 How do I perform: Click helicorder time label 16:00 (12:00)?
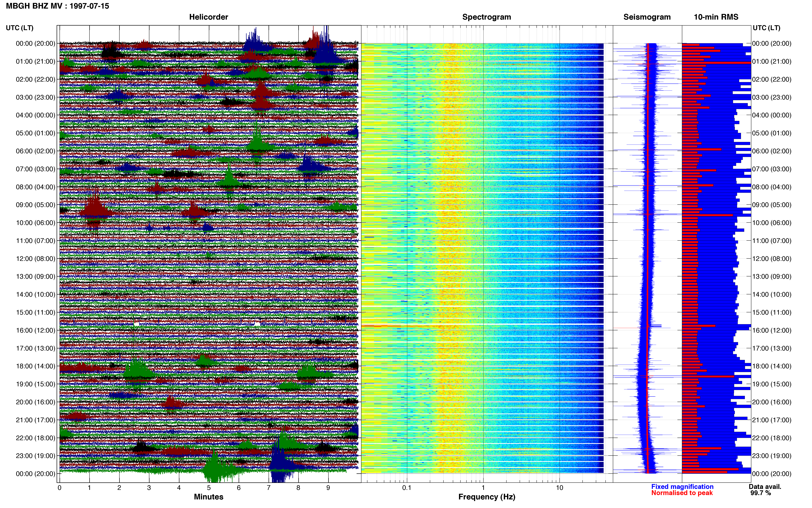(x=36, y=330)
